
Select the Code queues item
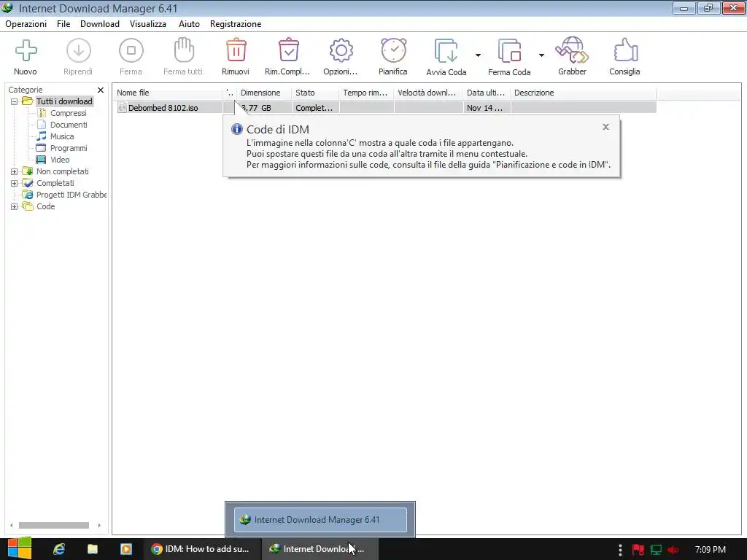[45, 206]
